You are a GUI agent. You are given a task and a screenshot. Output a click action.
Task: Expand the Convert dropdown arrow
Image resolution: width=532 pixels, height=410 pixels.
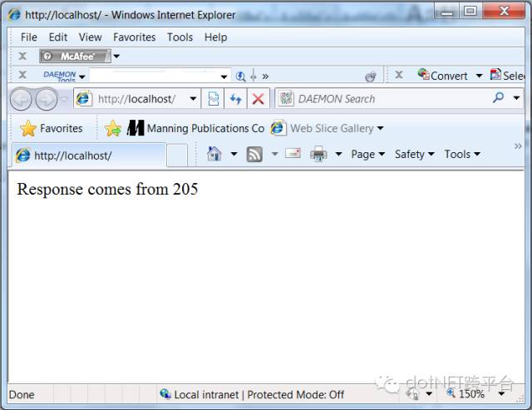coord(479,76)
